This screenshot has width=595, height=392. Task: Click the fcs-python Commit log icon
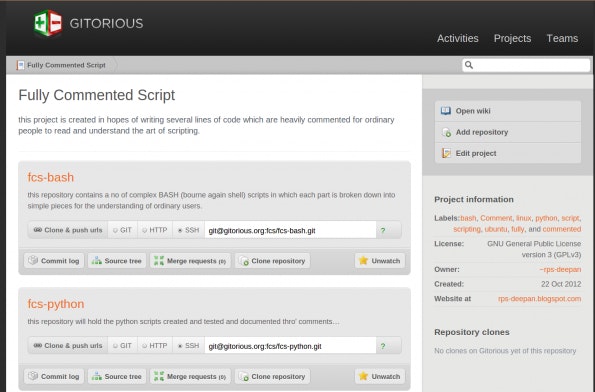(33, 376)
